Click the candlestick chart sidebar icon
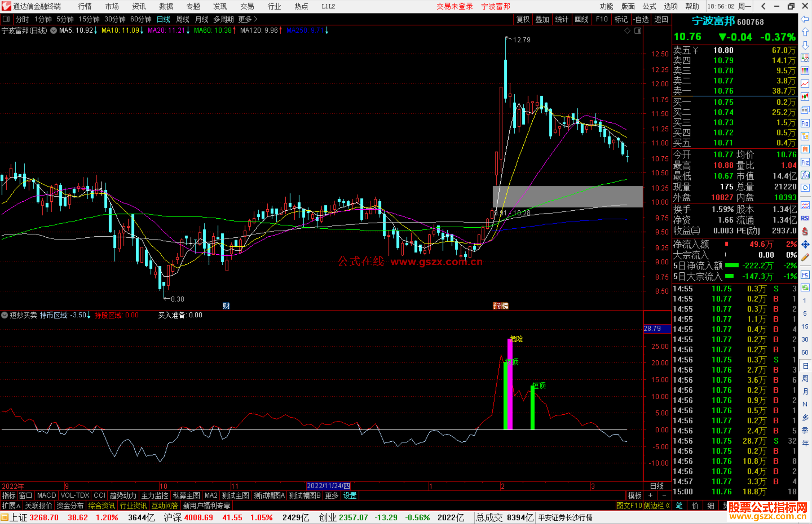 [x=805, y=97]
